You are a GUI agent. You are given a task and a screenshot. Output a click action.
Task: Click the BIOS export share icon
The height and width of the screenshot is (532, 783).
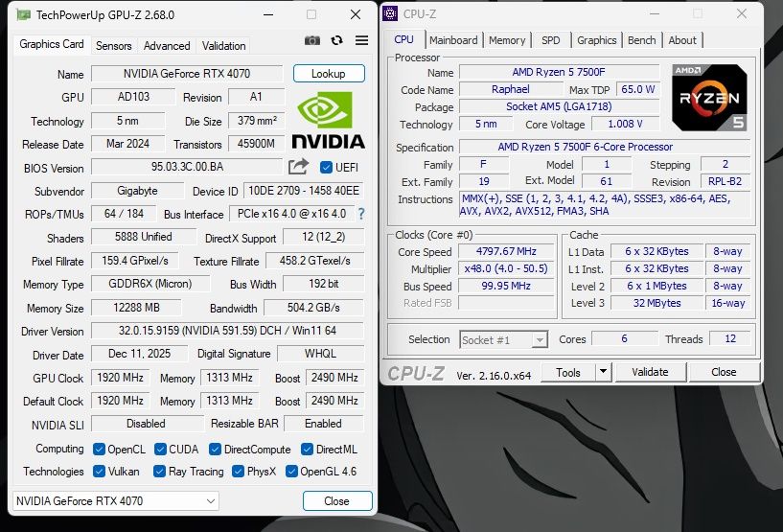(x=298, y=167)
